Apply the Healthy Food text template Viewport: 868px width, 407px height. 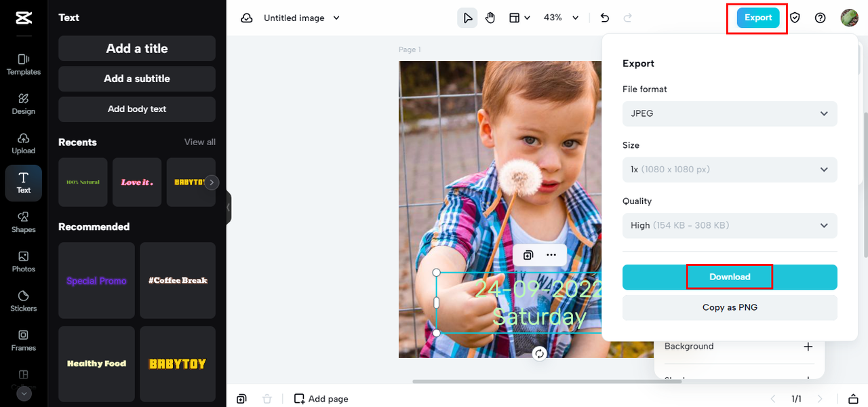coord(96,364)
